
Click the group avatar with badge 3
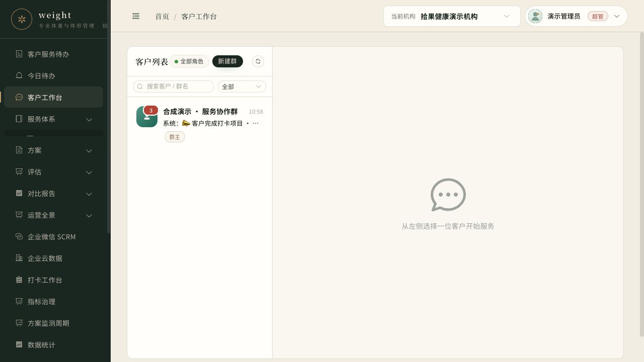[x=147, y=117]
